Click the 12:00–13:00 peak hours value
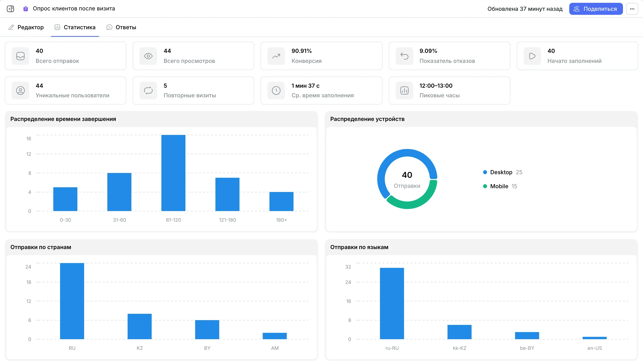 [x=436, y=85]
